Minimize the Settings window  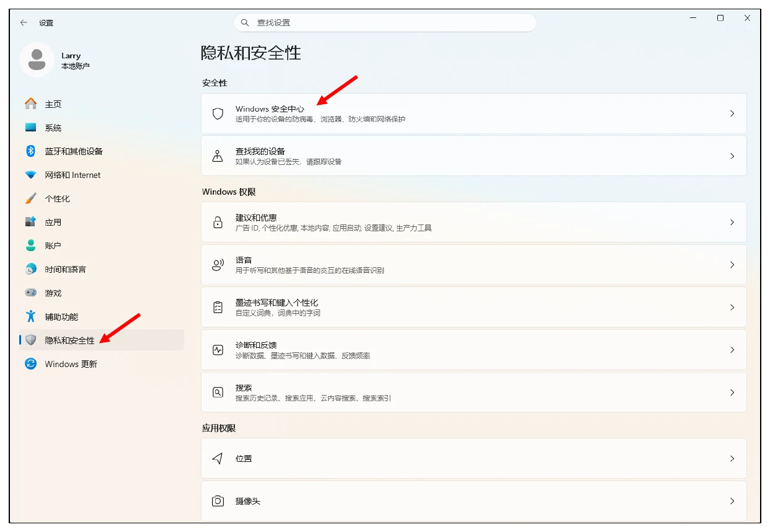click(693, 19)
